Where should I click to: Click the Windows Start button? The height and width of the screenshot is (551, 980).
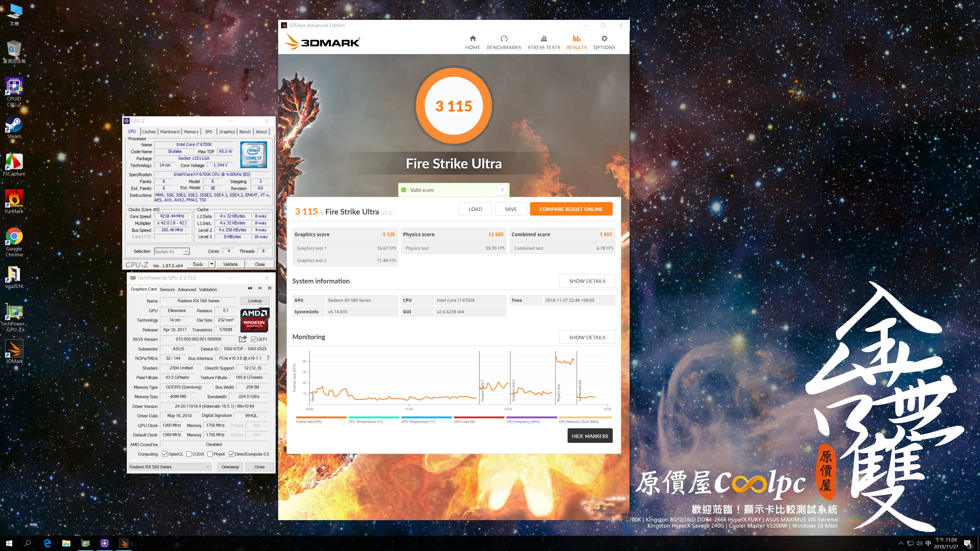[9, 543]
